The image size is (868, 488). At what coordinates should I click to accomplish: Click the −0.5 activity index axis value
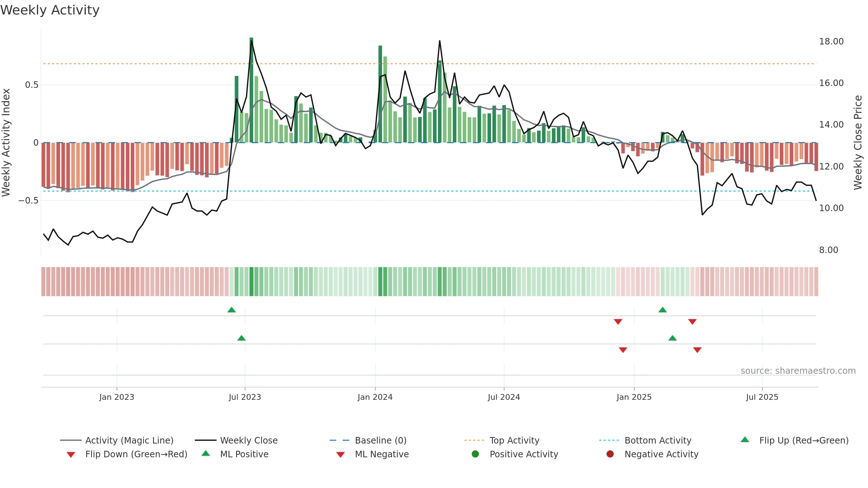coord(29,200)
